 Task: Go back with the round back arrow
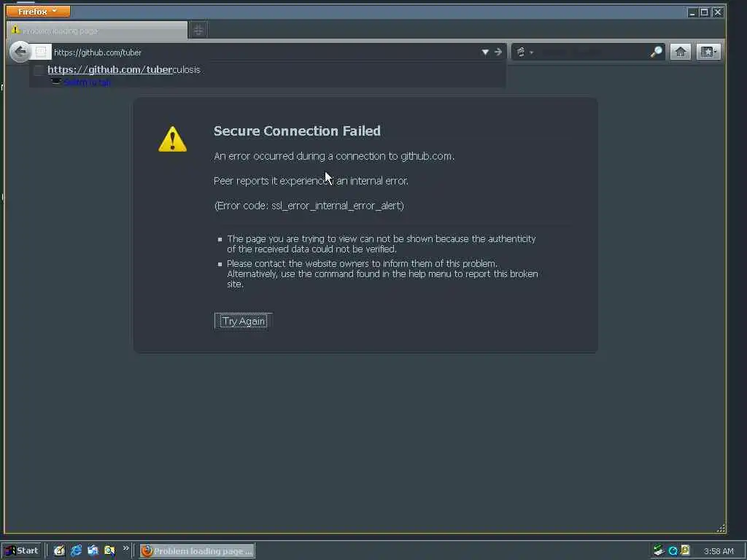point(20,52)
